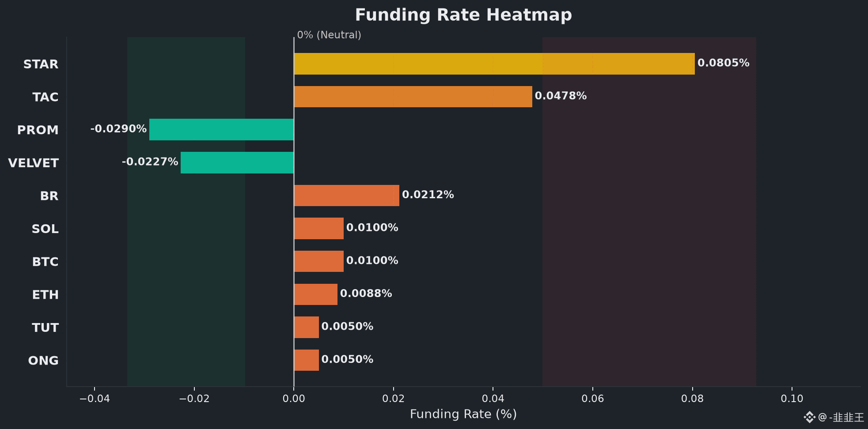Click the 'Funding Rate (%)' axis title
Image resolution: width=868 pixels, height=429 pixels.
[463, 414]
